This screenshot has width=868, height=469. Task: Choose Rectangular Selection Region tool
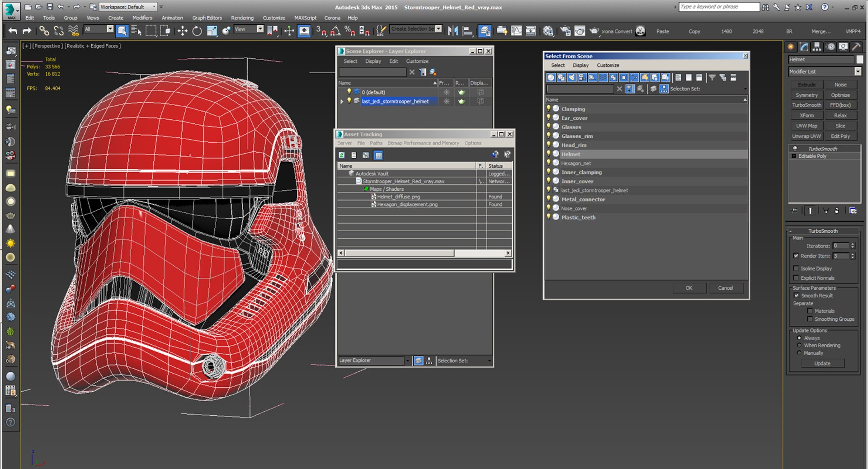click(x=151, y=31)
